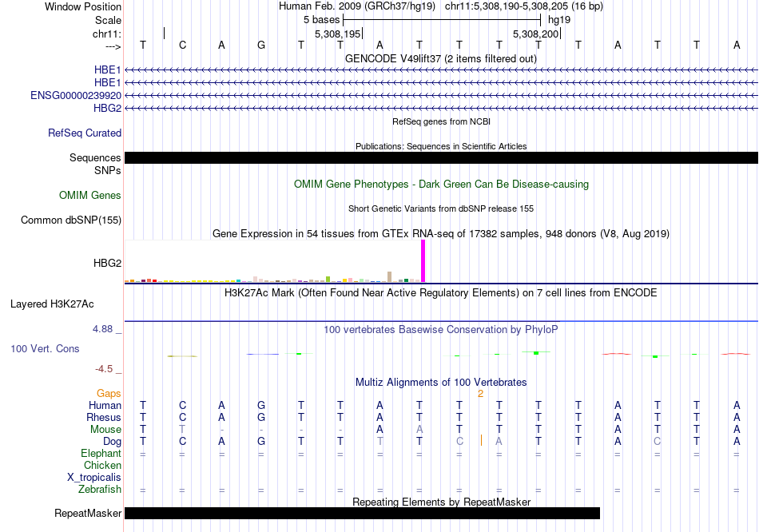Click the orange Gaps label
The width and height of the screenshot is (759, 532).
coord(109,394)
